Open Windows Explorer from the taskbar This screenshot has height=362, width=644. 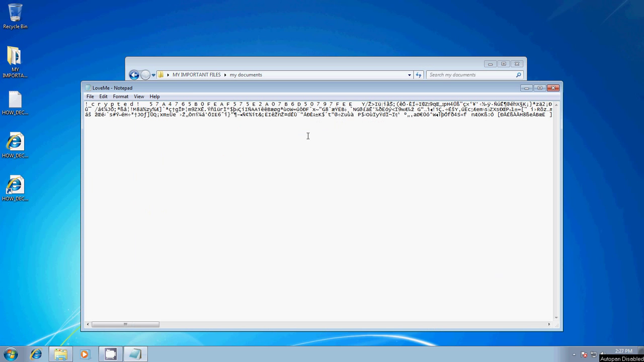60,354
